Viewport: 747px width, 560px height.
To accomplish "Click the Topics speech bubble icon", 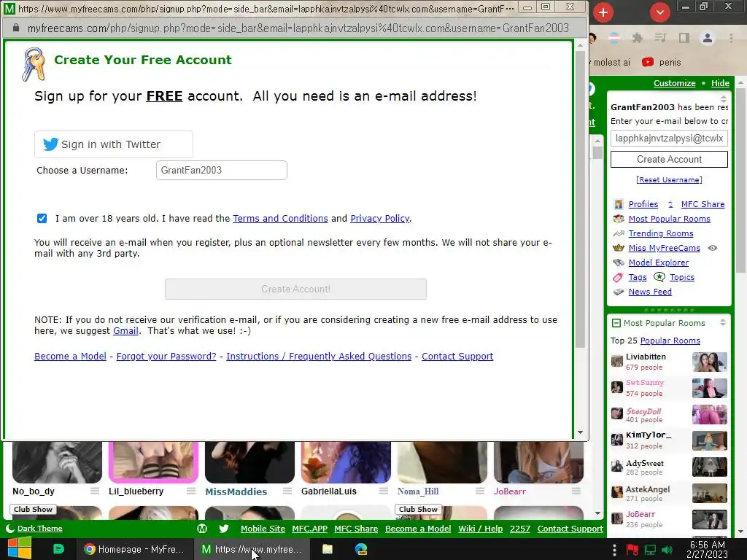I will pos(659,276).
